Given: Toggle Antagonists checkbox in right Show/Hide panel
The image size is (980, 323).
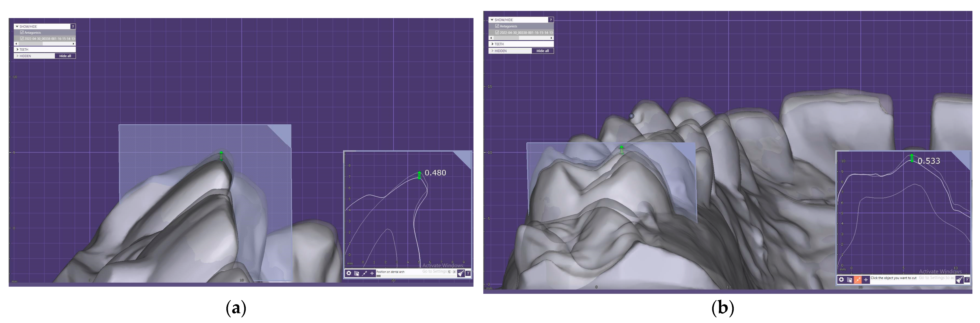Looking at the screenshot, I should (497, 26).
